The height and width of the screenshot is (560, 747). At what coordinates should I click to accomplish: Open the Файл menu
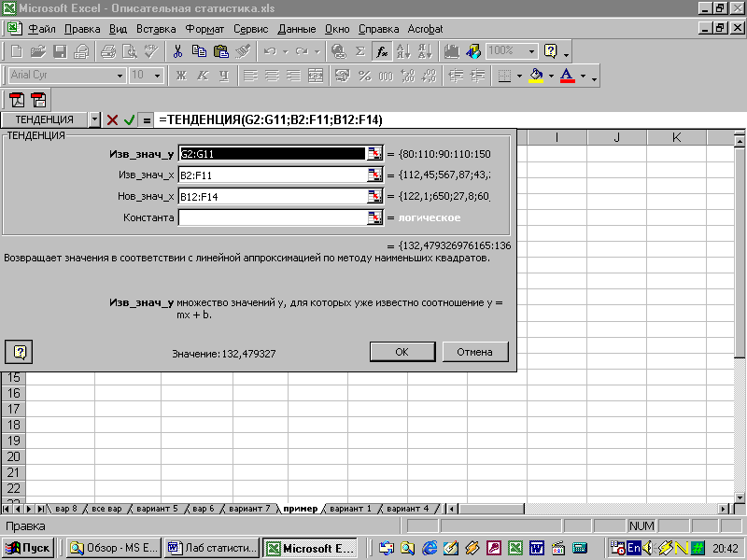[x=42, y=29]
